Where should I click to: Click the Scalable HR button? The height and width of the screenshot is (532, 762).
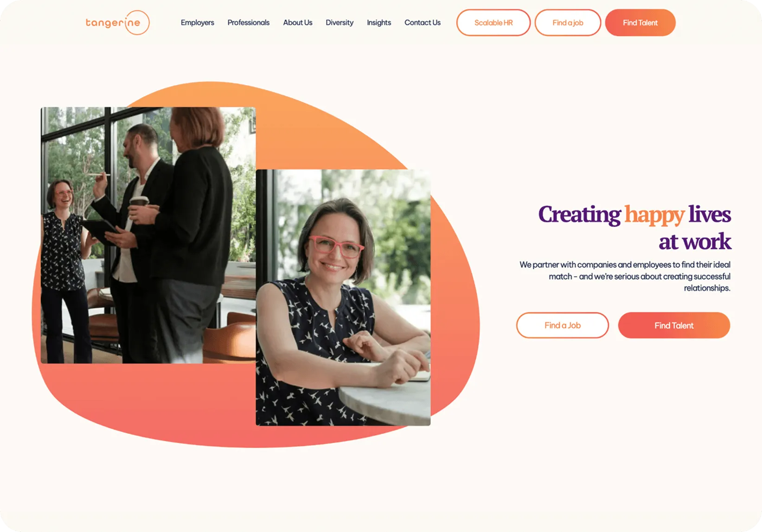(x=493, y=23)
